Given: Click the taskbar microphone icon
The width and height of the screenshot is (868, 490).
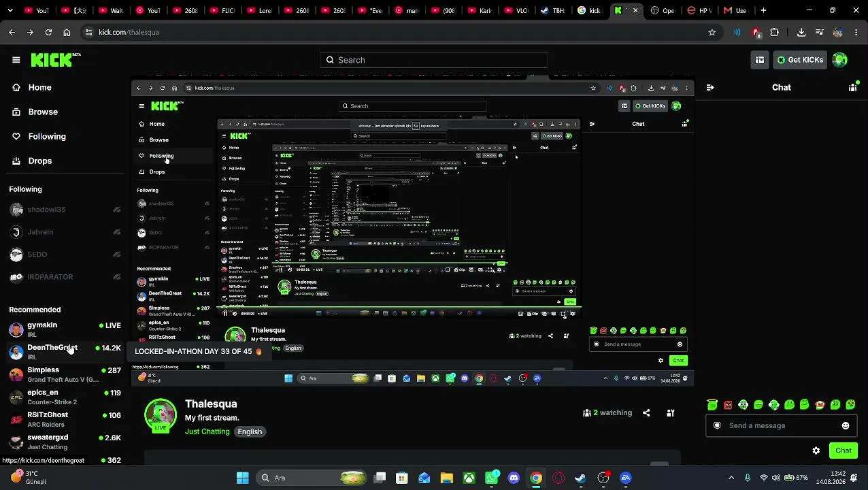Looking at the screenshot, I should coord(748,478).
